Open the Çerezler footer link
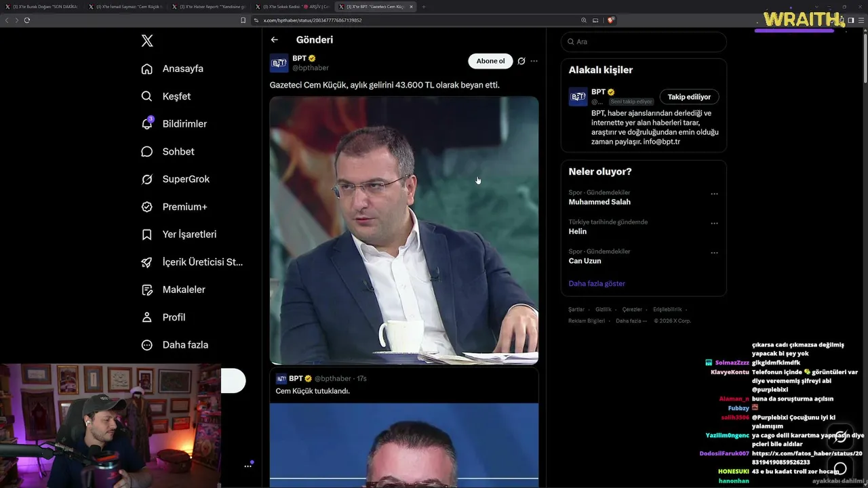The width and height of the screenshot is (868, 488). coord(632,310)
